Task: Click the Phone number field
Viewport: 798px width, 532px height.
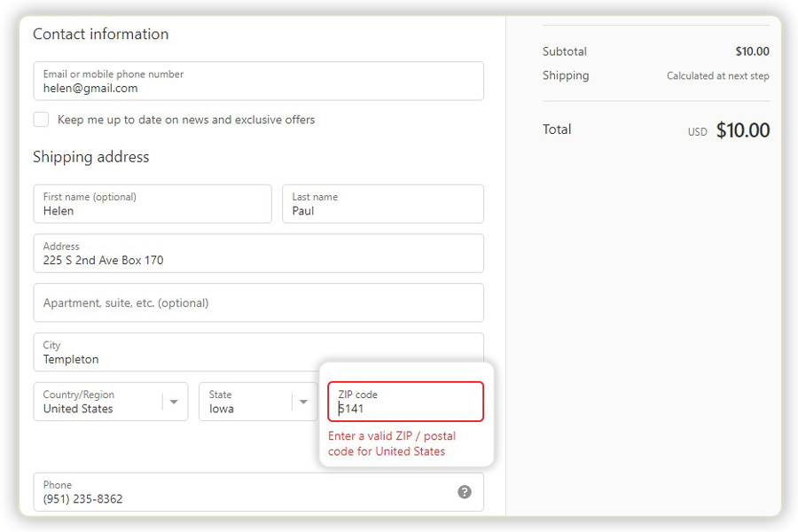Action: (259, 492)
